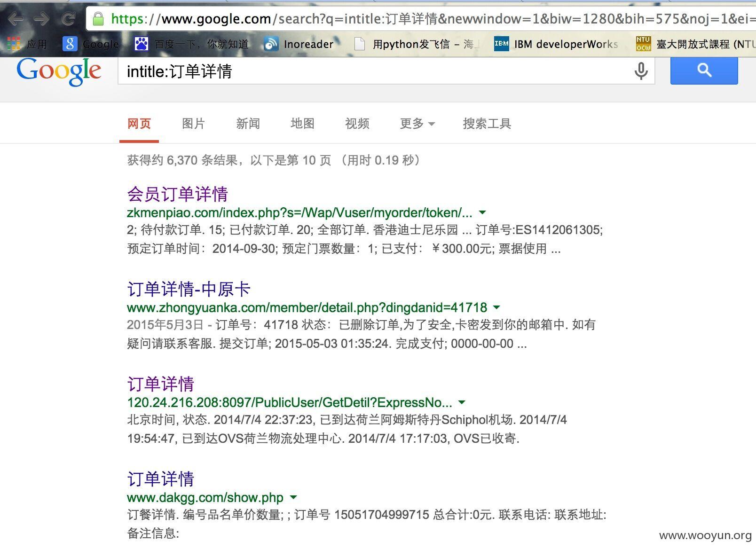The height and width of the screenshot is (549, 756).
Task: Expand dropdown arrow beside zhongyuanka.com URL
Action: click(x=496, y=307)
